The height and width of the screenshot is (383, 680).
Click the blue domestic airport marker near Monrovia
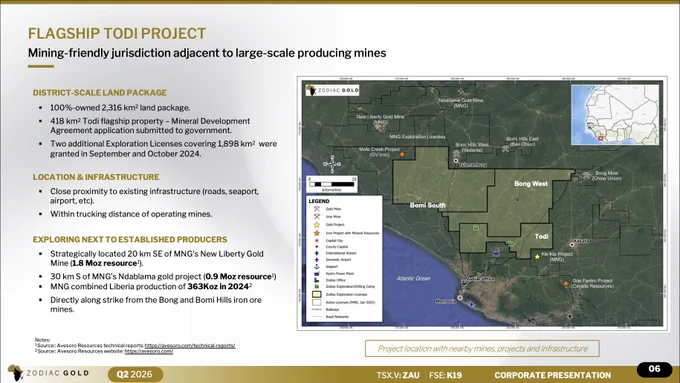tap(471, 305)
